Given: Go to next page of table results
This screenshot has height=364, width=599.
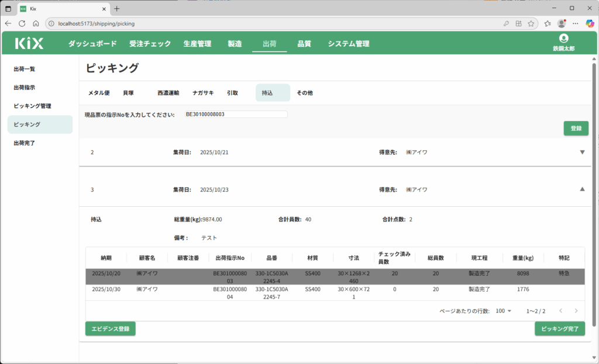Looking at the screenshot, I should [x=576, y=311].
